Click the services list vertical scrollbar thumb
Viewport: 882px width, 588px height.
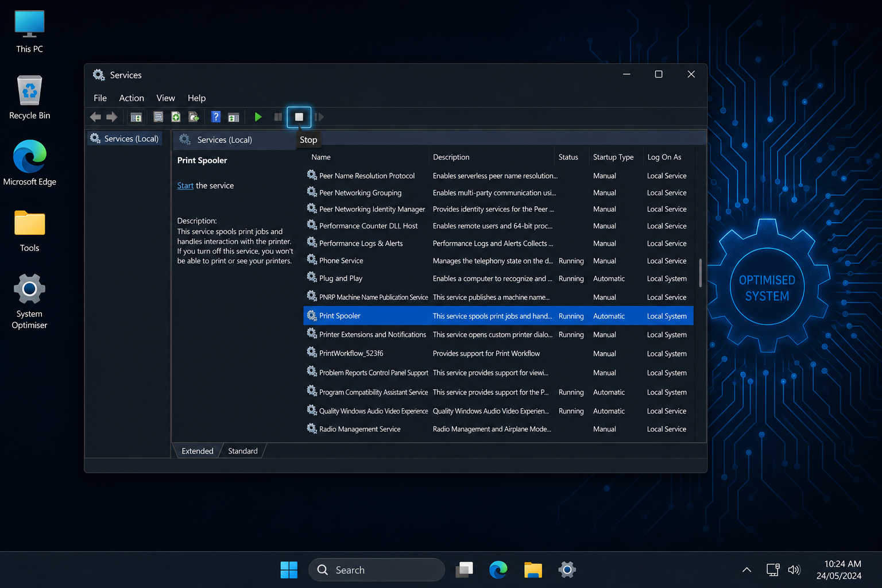pyautogui.click(x=701, y=273)
